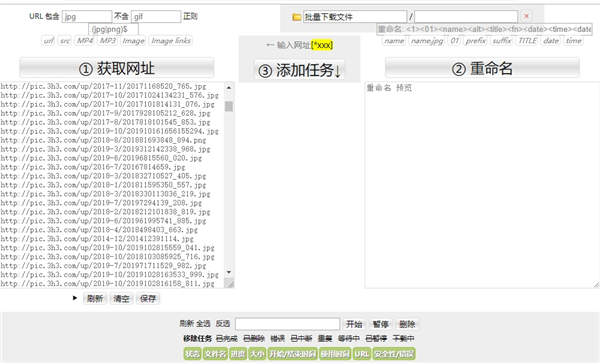Select the MP4 filter tag
This screenshot has width=600, height=363.
(85, 41)
